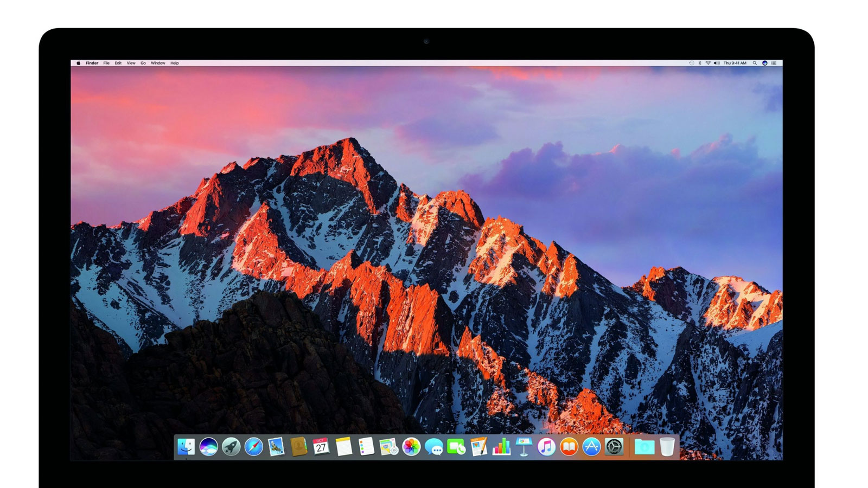This screenshot has width=868, height=488.
Task: Open the Photos app in Dock
Action: click(411, 447)
